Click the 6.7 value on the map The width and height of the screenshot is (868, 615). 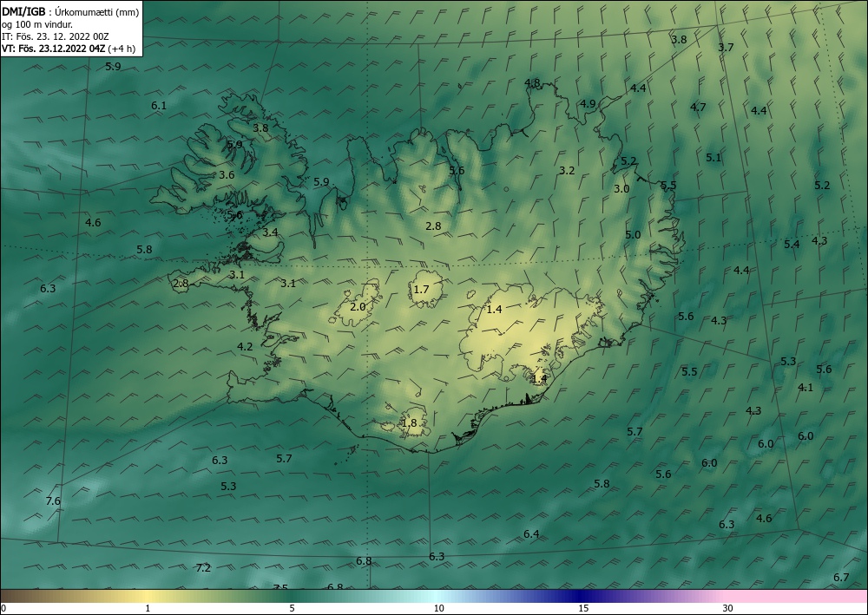pyautogui.click(x=841, y=578)
